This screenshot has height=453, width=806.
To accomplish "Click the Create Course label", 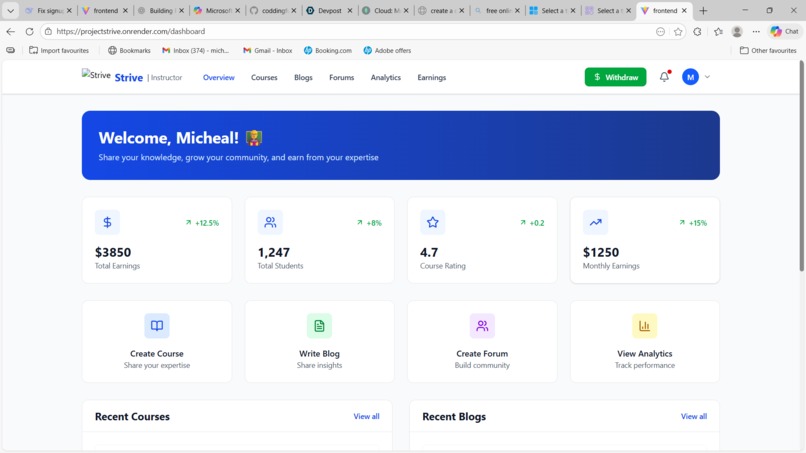I will click(x=157, y=354).
